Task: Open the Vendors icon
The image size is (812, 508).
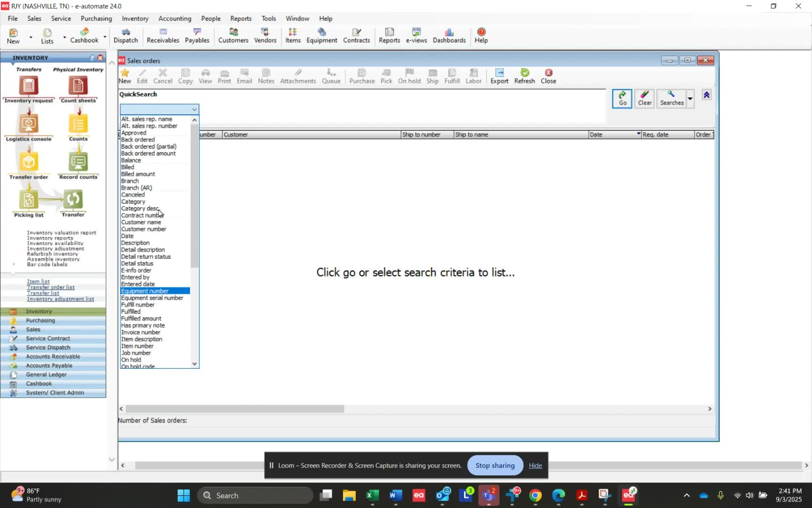Action: tap(265, 35)
